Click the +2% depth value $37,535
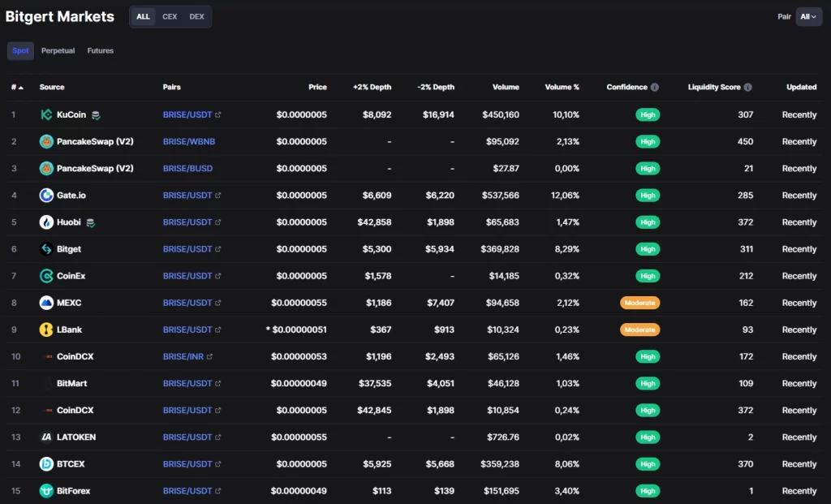Screen dimensions: 831x504 (x=375, y=383)
